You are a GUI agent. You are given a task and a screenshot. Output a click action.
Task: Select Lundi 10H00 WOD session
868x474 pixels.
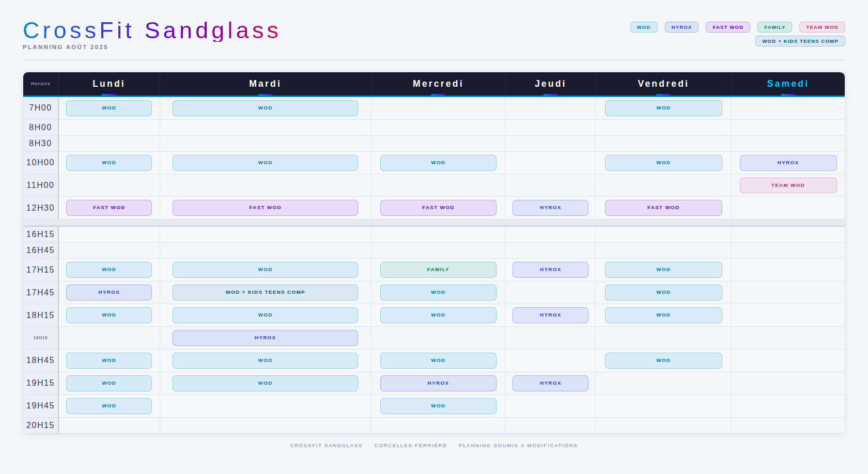[x=109, y=163]
